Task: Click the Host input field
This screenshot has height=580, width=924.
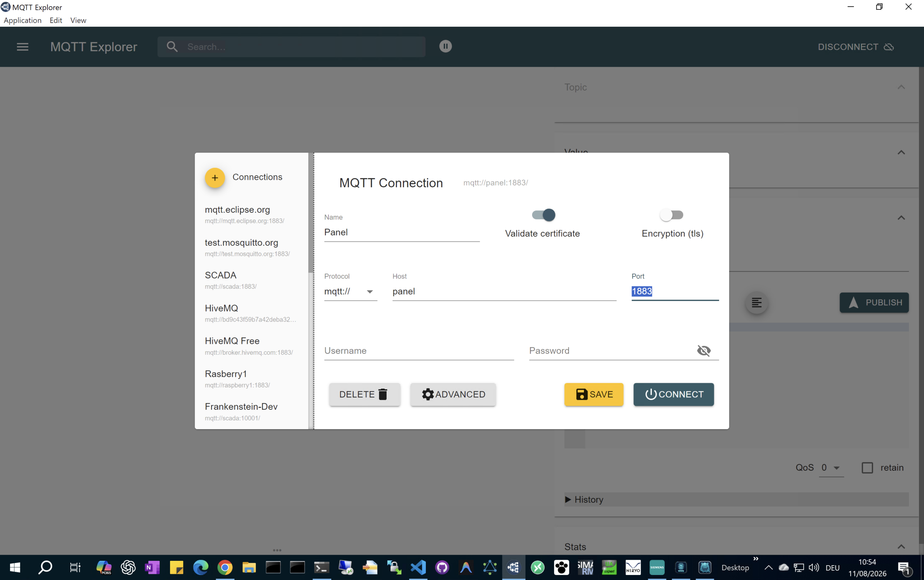Action: [x=504, y=292]
